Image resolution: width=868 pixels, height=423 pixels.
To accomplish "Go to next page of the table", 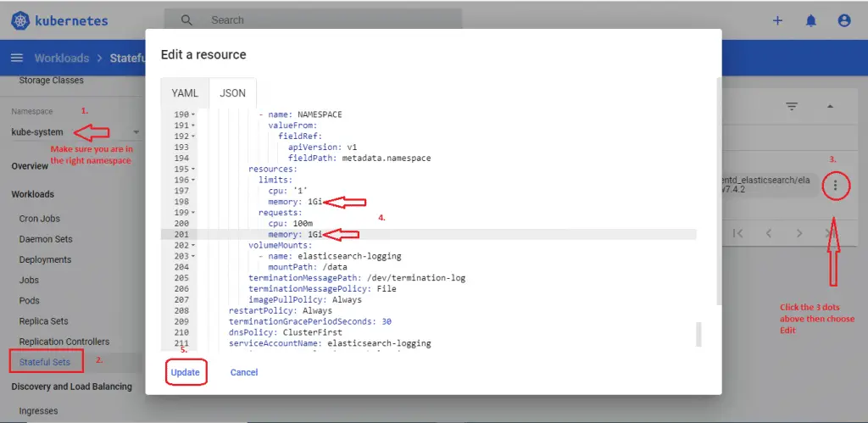I will pyautogui.click(x=799, y=233).
